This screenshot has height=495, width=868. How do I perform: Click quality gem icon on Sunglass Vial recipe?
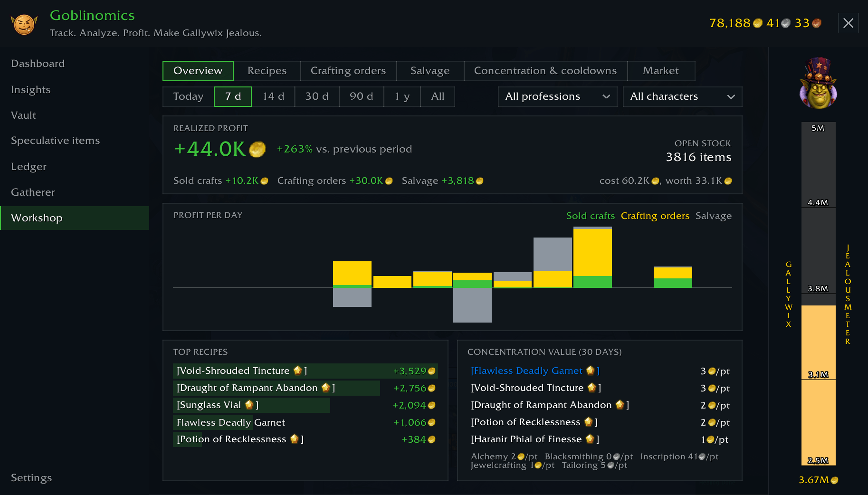coord(249,404)
